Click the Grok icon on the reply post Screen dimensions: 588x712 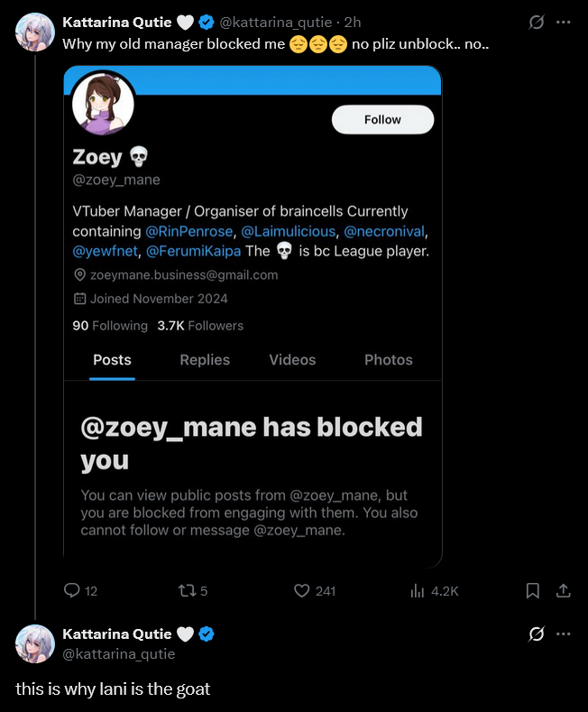537,634
